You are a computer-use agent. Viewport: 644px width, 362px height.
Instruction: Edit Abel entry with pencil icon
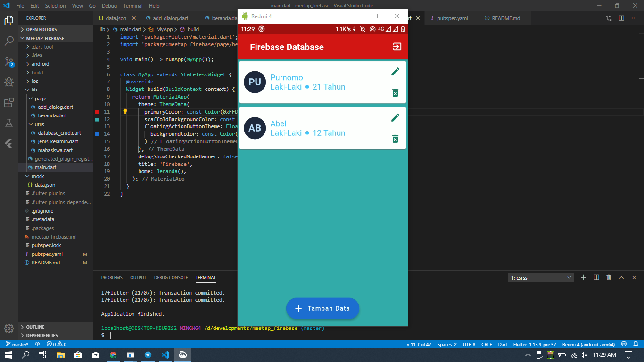pyautogui.click(x=395, y=117)
